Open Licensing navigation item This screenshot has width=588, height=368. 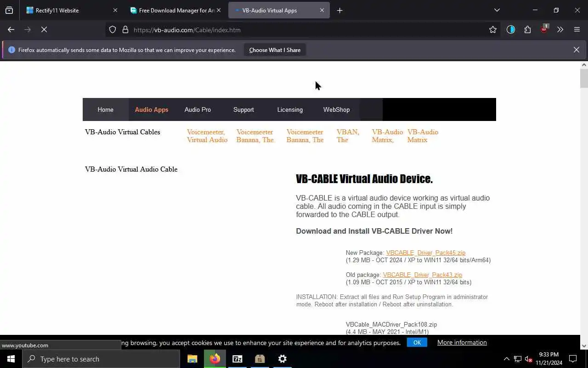coord(290,109)
